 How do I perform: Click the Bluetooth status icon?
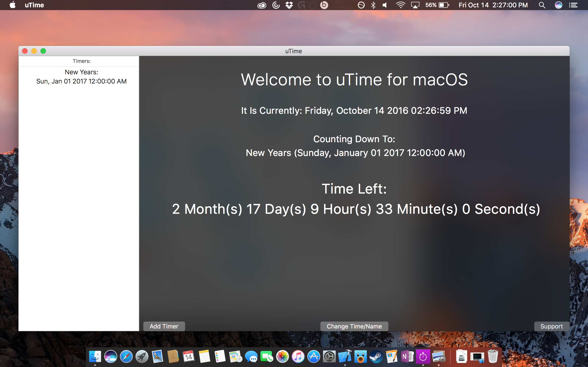point(373,5)
